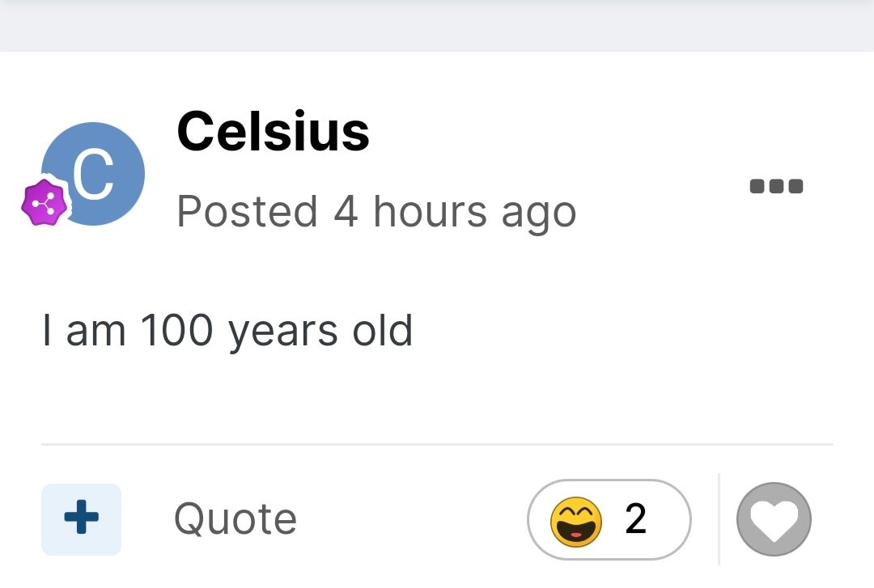Click the 'Posted 4 hours ago' timestamp
The image size is (874, 588).
click(x=375, y=212)
